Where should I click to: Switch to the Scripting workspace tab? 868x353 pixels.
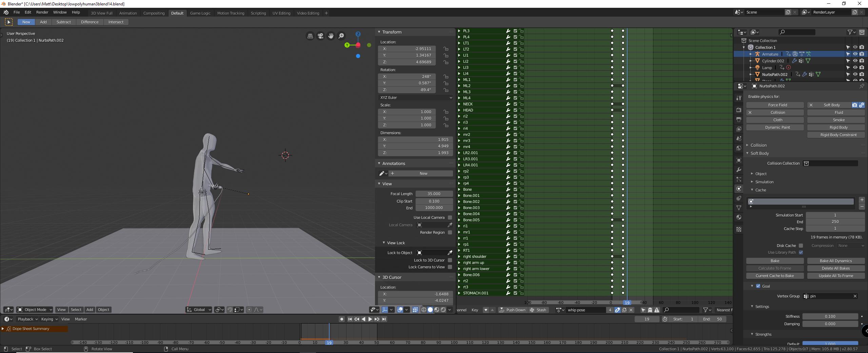point(258,13)
